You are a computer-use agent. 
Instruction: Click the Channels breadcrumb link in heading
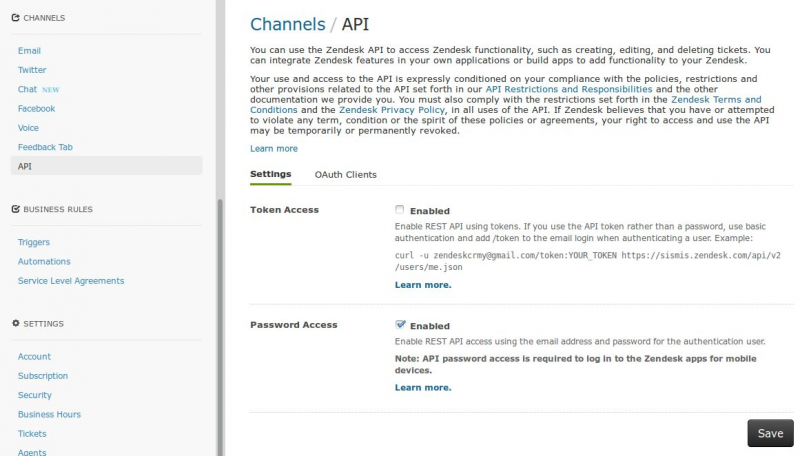click(288, 24)
